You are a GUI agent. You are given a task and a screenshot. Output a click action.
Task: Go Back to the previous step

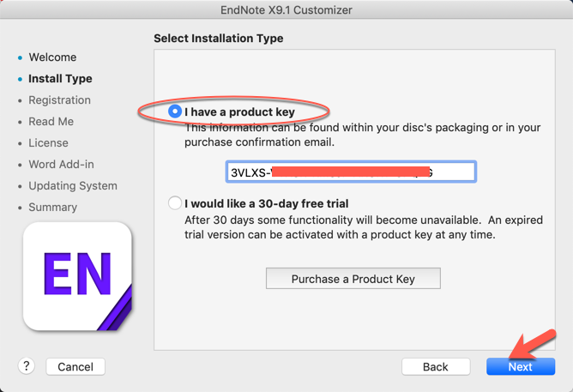pos(435,366)
